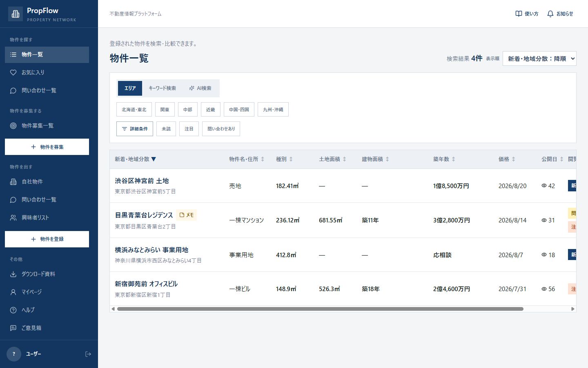The image size is (588, 368).
Task: Expand the 詳細条件 filter panel
Action: pyautogui.click(x=135, y=129)
